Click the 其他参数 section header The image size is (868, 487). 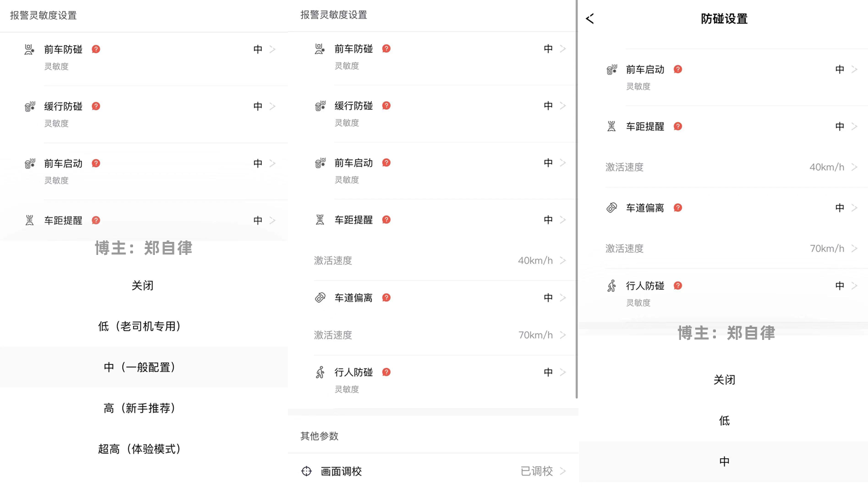pyautogui.click(x=320, y=436)
